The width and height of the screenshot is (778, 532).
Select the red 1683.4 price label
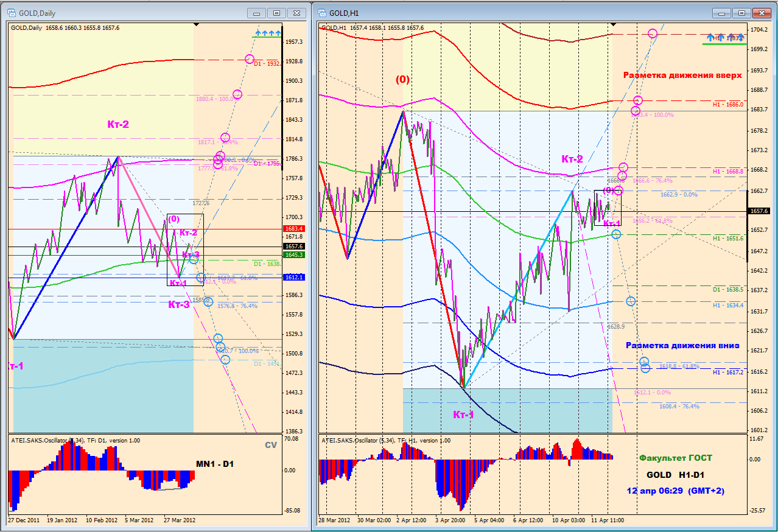point(293,228)
